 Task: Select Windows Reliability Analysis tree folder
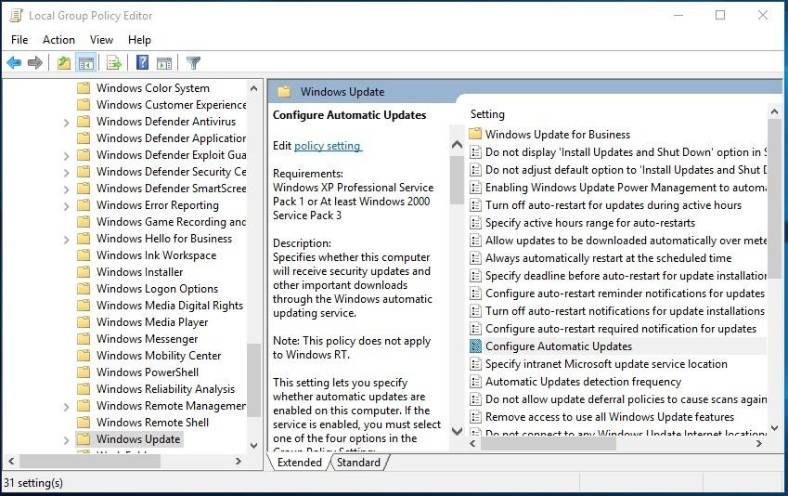pyautogui.click(x=165, y=389)
